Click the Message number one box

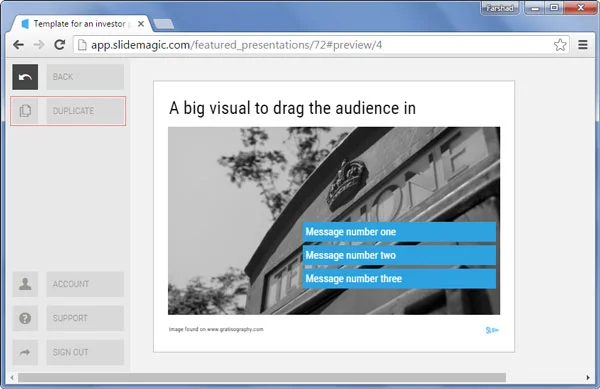[399, 232]
